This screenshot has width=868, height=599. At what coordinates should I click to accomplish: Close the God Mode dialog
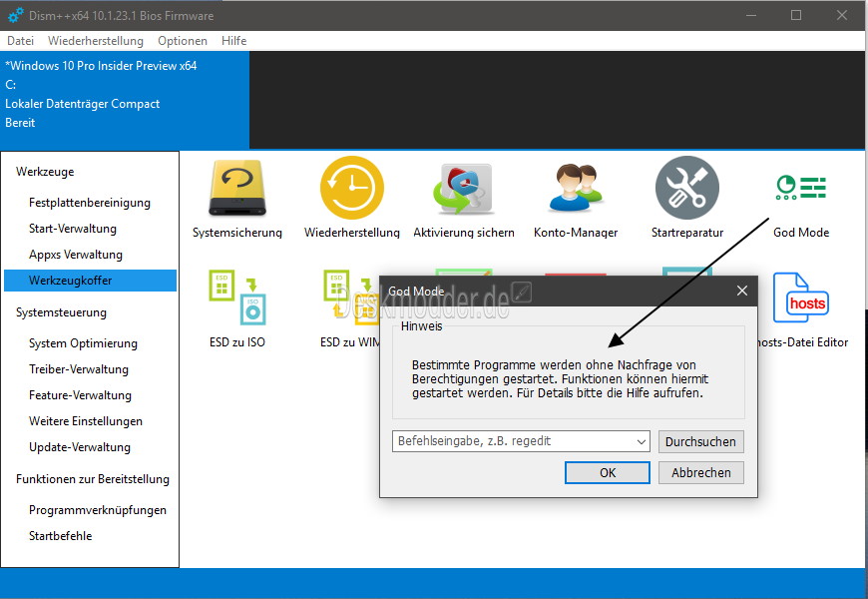pos(741,291)
